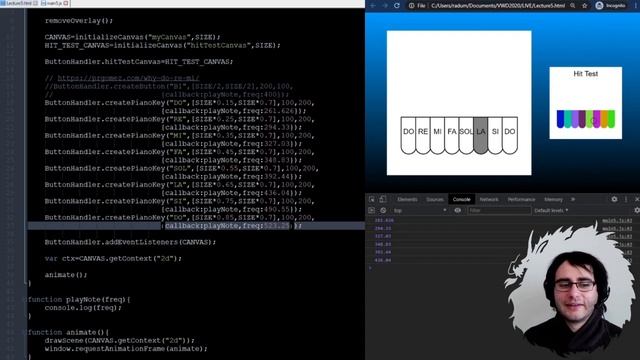Click the ButtonHandler.addEventListeners(CANVAS) line
Image resolution: width=640 pixels, height=360 pixels.
point(130,242)
